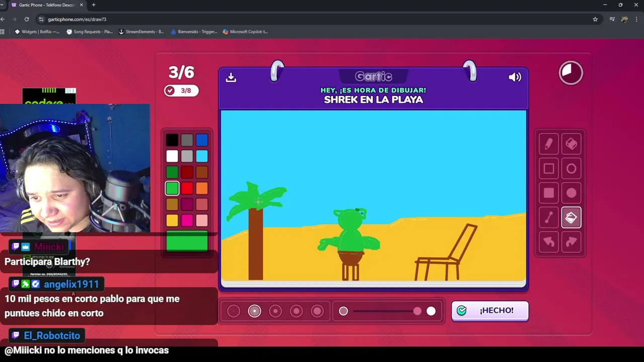
Task: Activate the paint bucket fill tool
Action: 571,218
